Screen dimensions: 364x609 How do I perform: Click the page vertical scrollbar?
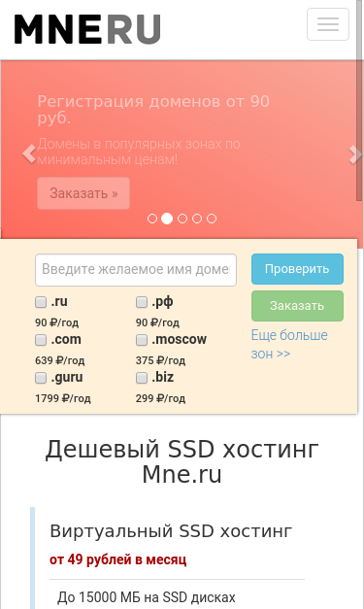[x=360, y=101]
